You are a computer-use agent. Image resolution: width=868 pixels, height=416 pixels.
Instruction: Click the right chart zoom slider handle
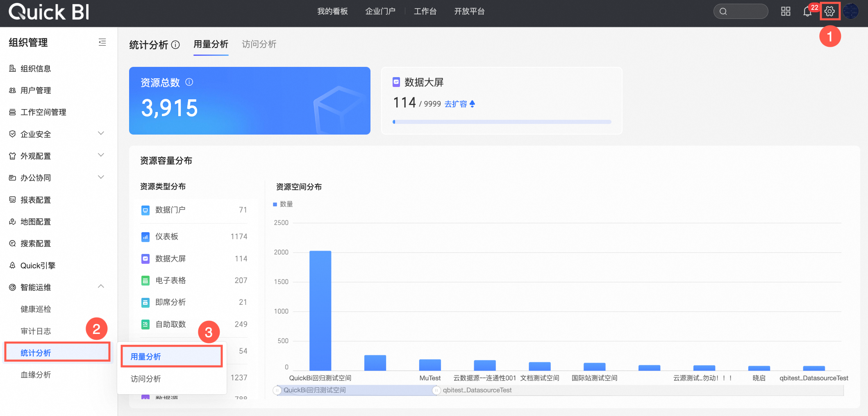(436, 390)
